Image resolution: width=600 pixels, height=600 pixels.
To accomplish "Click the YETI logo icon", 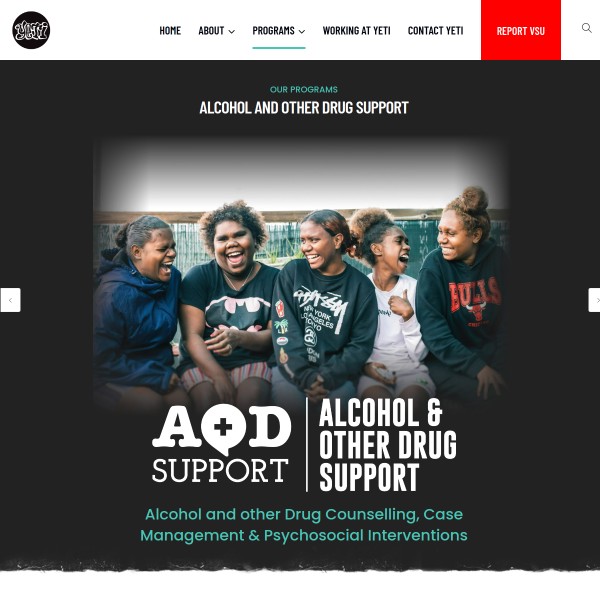I will [x=31, y=30].
